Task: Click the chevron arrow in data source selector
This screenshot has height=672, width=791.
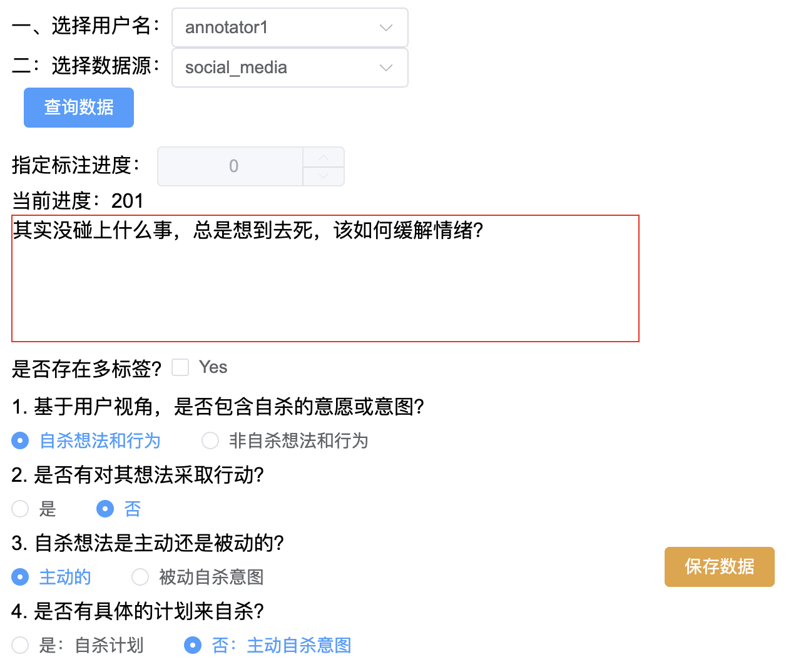Action: tap(386, 68)
